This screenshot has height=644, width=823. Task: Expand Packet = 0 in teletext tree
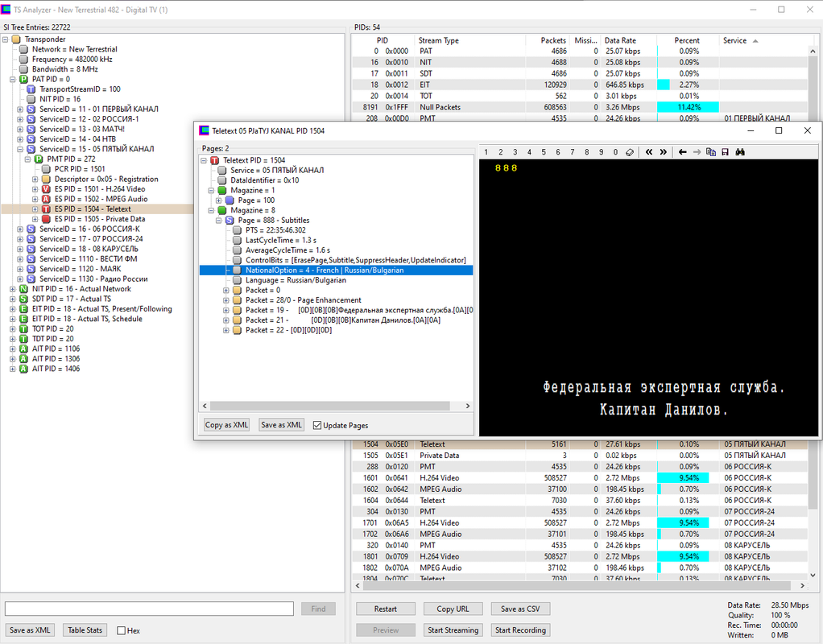pyautogui.click(x=225, y=290)
